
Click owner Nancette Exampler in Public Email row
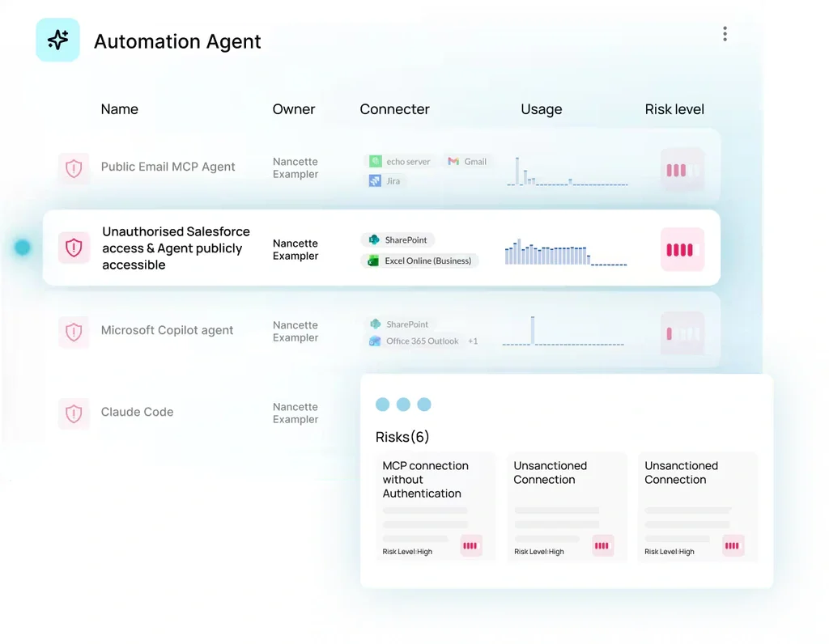(x=295, y=168)
